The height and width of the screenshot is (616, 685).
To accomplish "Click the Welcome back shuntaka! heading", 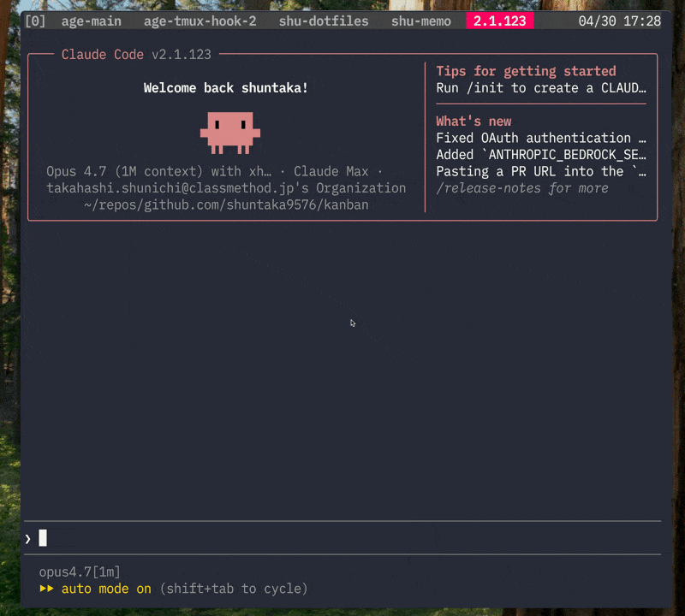I will click(226, 88).
